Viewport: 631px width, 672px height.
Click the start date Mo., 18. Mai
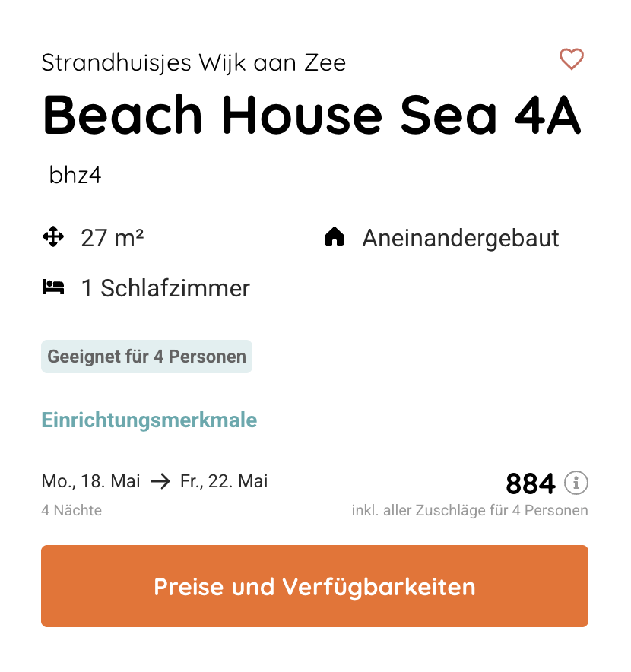tap(90, 480)
